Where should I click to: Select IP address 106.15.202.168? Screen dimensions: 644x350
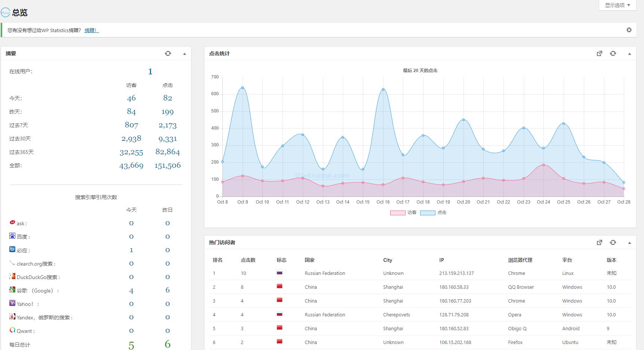pos(455,343)
